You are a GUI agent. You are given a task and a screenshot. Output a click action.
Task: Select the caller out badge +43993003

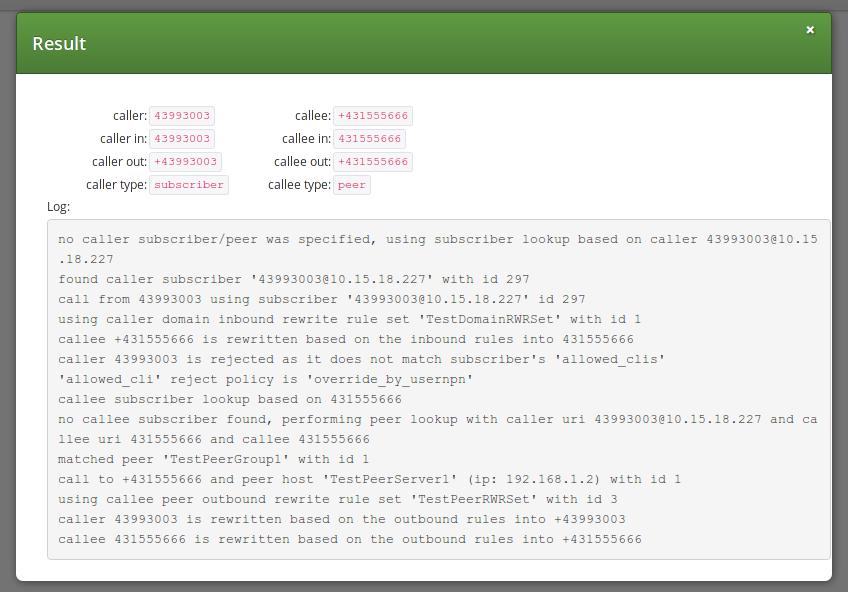186,161
